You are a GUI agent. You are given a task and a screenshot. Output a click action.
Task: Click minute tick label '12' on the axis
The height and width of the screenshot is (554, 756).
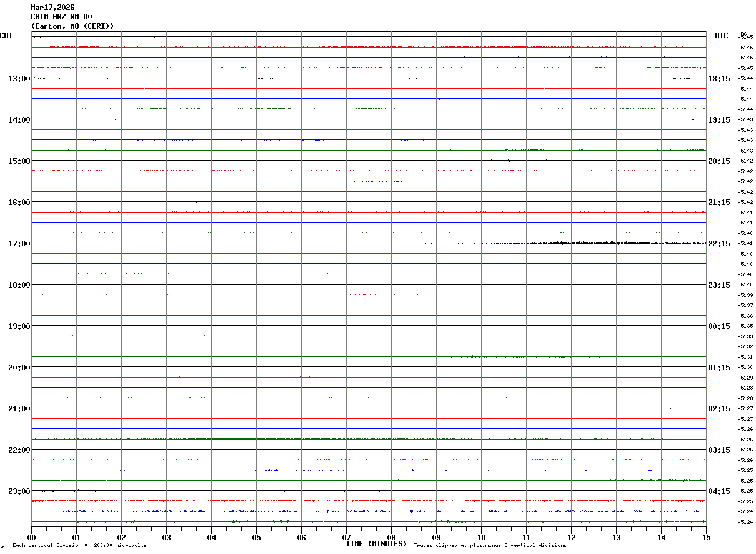[571, 537]
